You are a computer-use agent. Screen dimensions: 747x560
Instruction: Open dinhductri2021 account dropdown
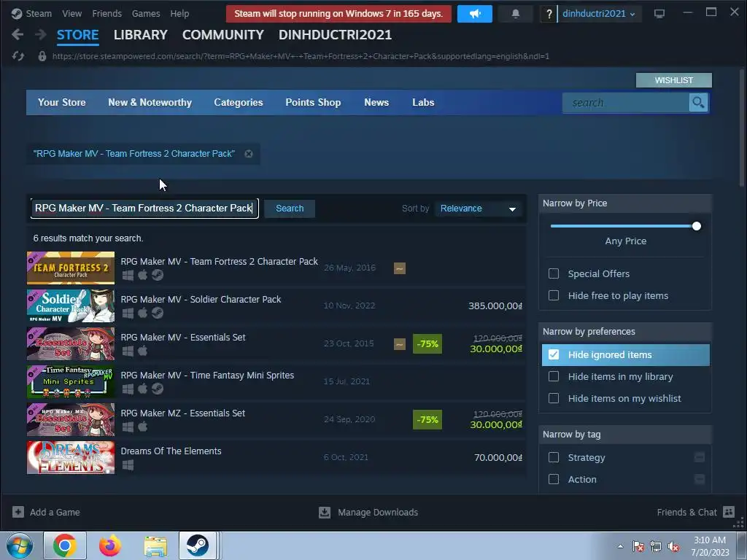598,14
